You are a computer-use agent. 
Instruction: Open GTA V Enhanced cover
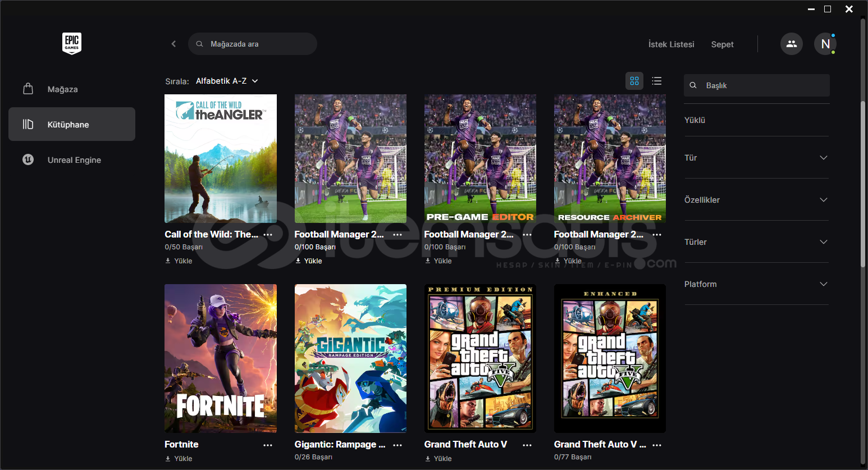tap(610, 358)
